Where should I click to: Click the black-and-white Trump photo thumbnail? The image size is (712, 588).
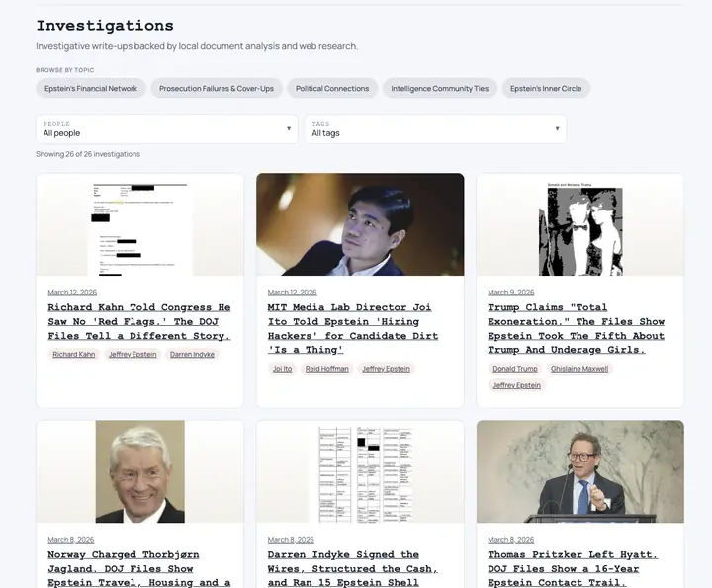[x=579, y=224]
